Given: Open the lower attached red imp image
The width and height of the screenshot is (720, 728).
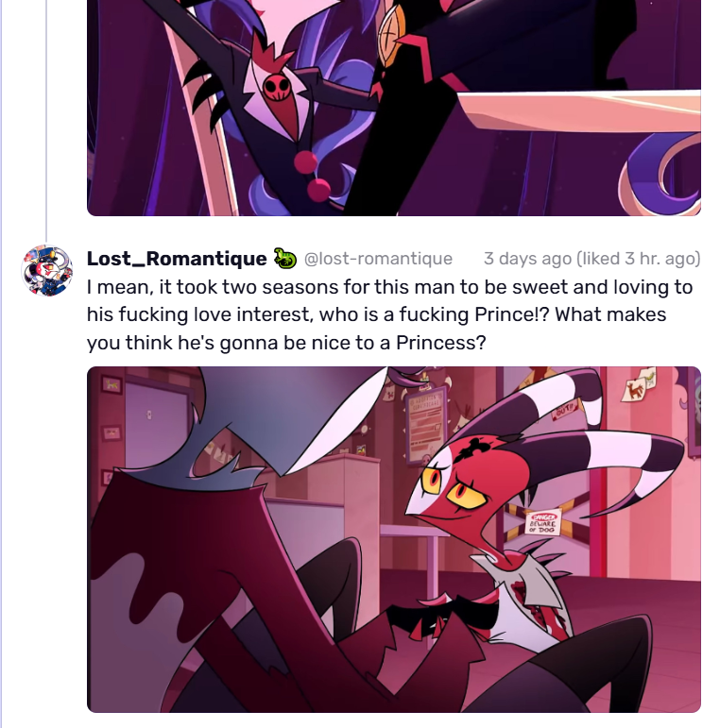Looking at the screenshot, I should (394, 539).
